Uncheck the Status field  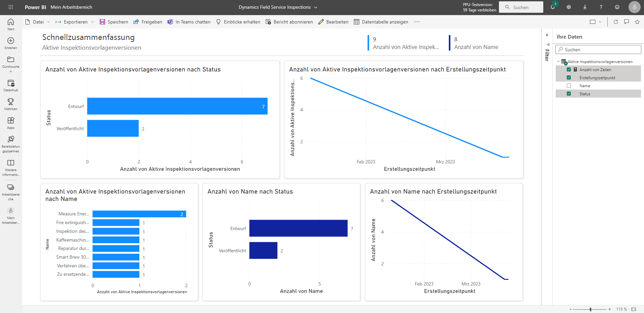568,94
